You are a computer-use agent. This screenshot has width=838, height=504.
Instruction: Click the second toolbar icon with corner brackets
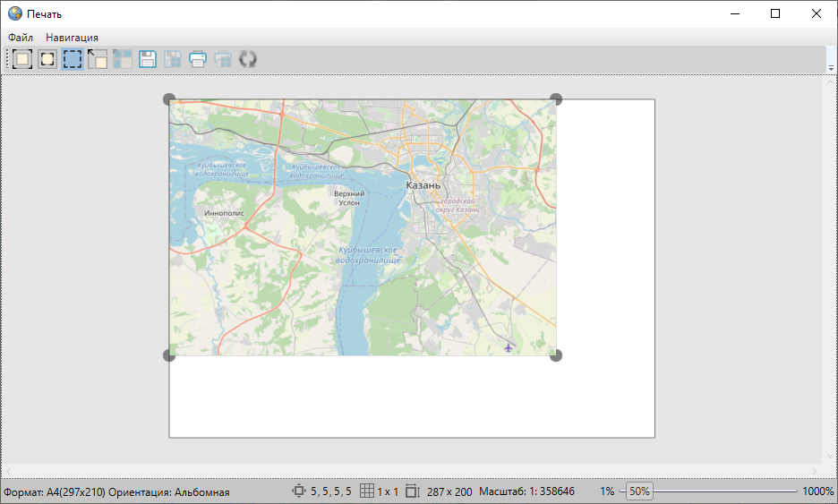click(47, 60)
